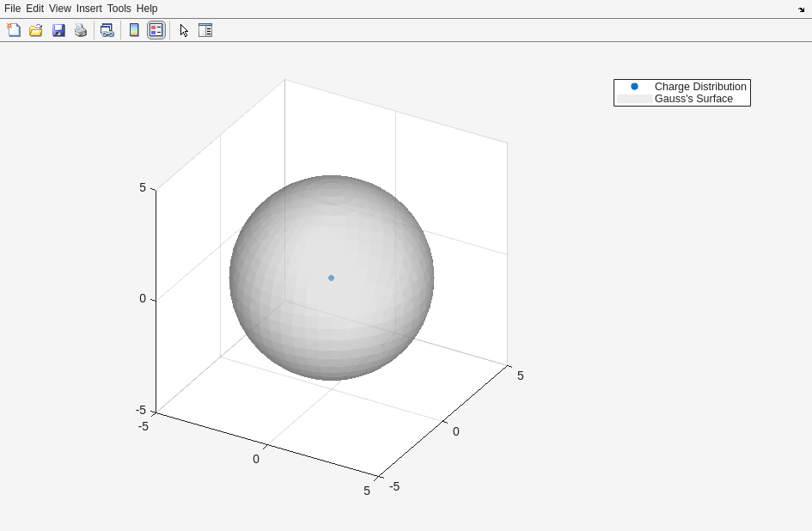Image resolution: width=812 pixels, height=531 pixels.
Task: Click the Link Plot icon
Action: click(x=107, y=30)
